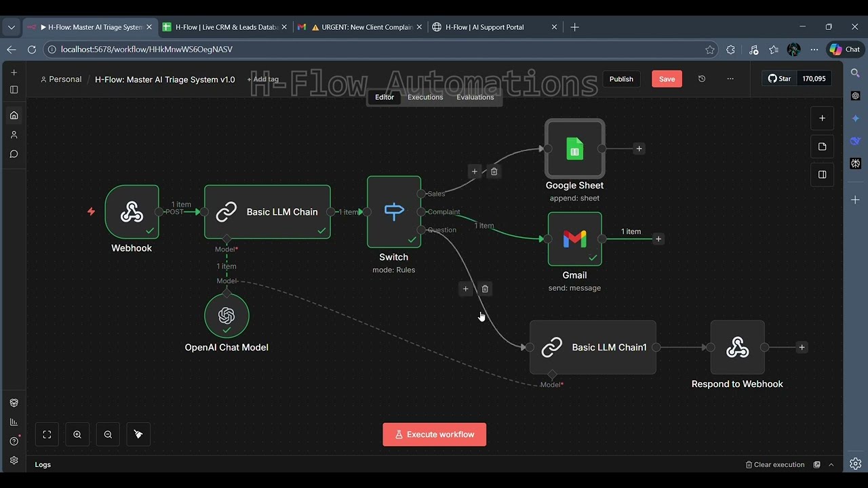This screenshot has height=488, width=868.
Task: Select the Google Sheet node
Action: (x=574, y=148)
